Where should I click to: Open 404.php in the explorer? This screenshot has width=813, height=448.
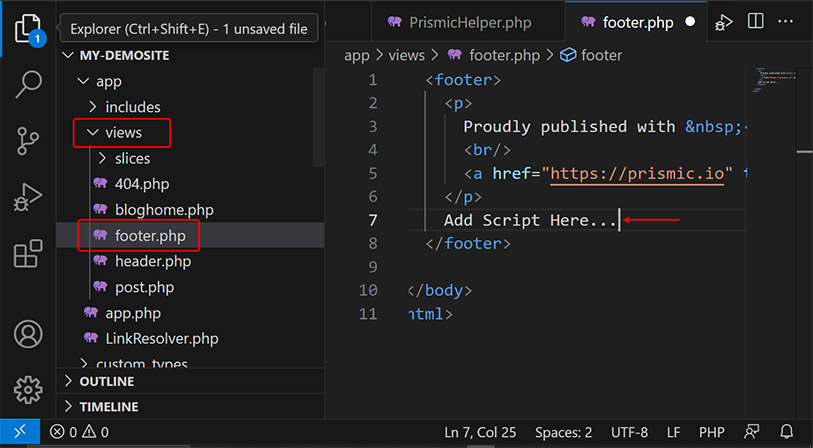(x=190, y=184)
